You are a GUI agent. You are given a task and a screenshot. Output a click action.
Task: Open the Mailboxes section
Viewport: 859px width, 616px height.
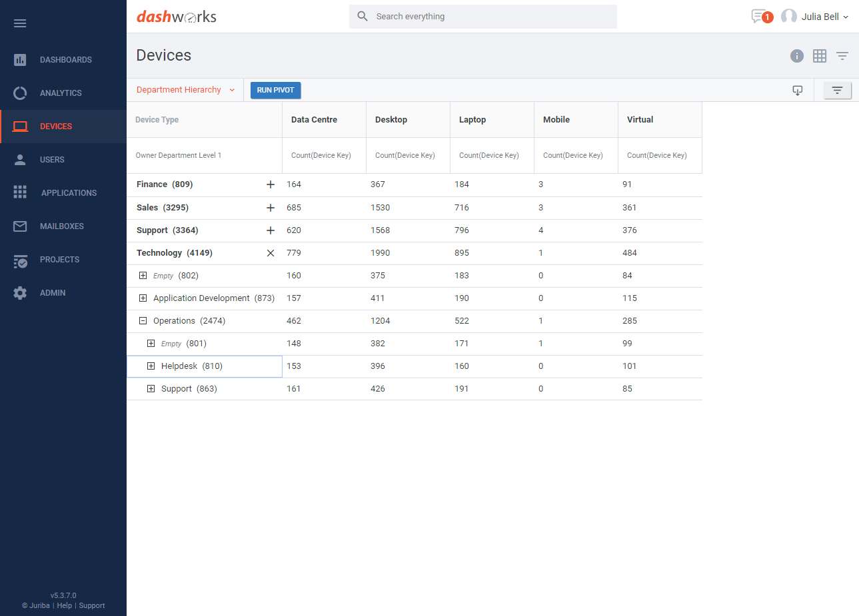tap(62, 226)
